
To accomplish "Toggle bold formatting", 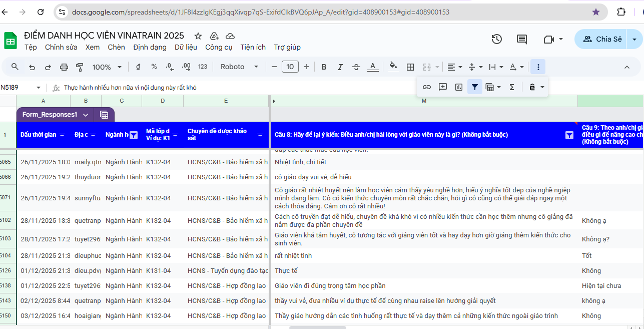I will point(324,67).
